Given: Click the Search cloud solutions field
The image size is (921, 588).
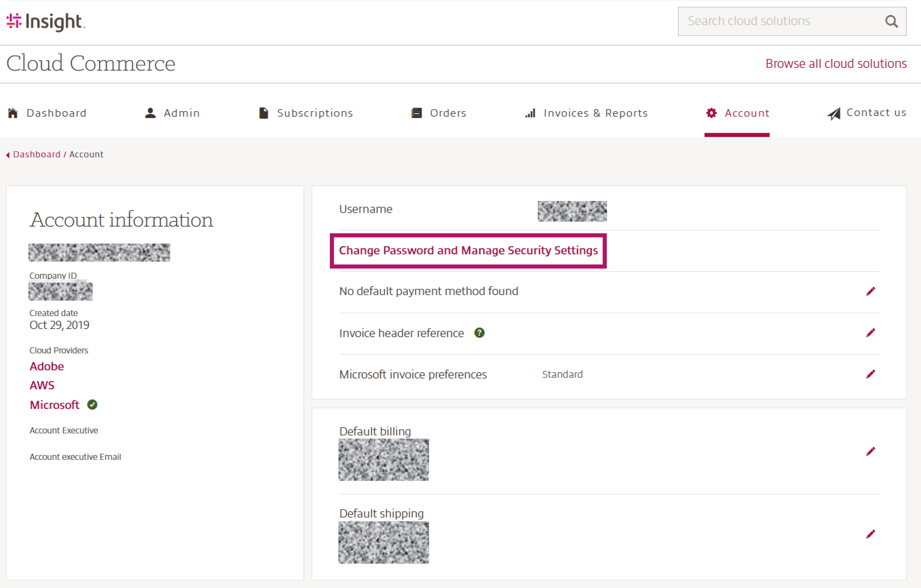Looking at the screenshot, I should click(780, 21).
